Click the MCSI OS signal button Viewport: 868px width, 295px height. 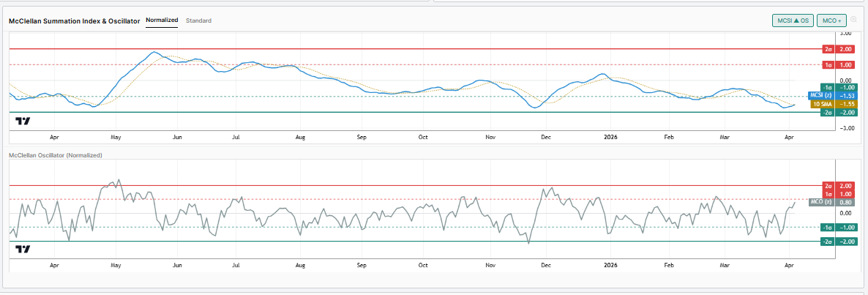point(793,20)
